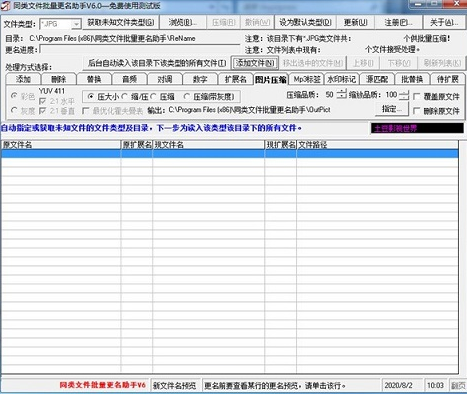Switch to the 对调 tab
This screenshot has height=394, width=467.
(165, 79)
